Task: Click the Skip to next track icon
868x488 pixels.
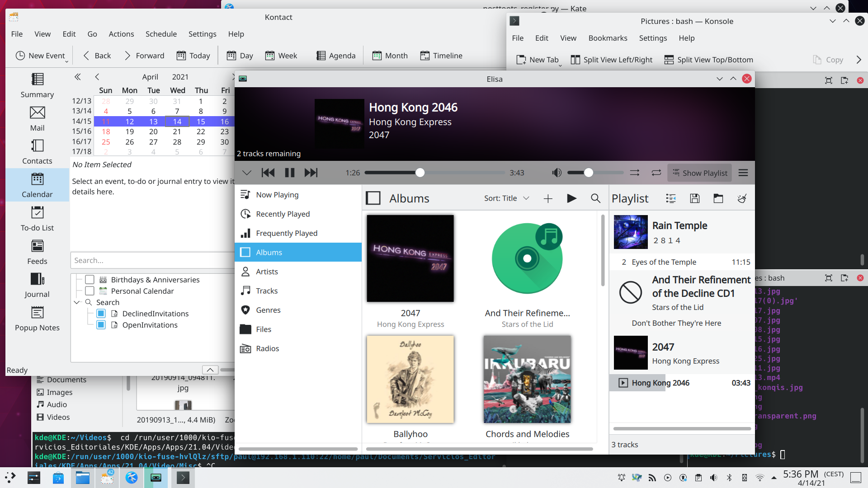Action: [x=311, y=173]
